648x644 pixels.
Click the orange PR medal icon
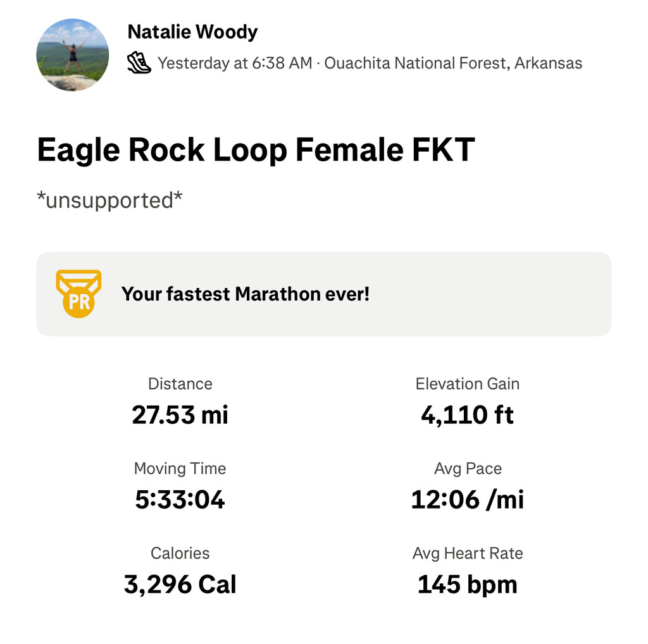tap(78, 294)
